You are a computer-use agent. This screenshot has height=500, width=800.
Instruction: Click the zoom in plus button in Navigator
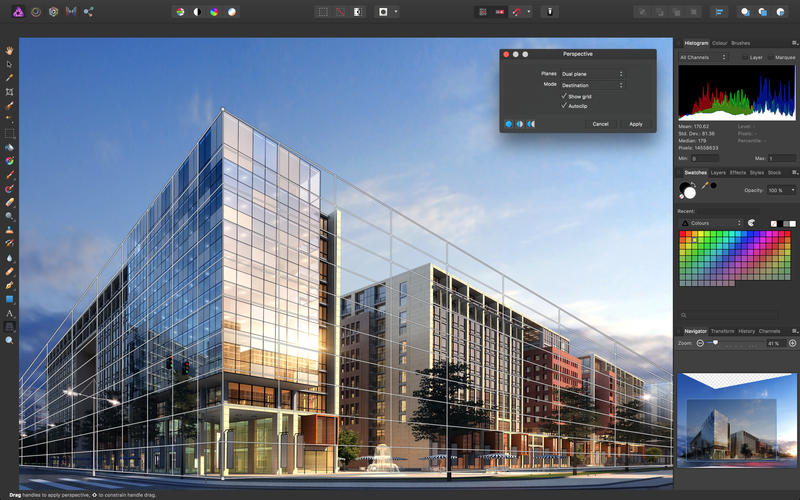pyautogui.click(x=792, y=343)
